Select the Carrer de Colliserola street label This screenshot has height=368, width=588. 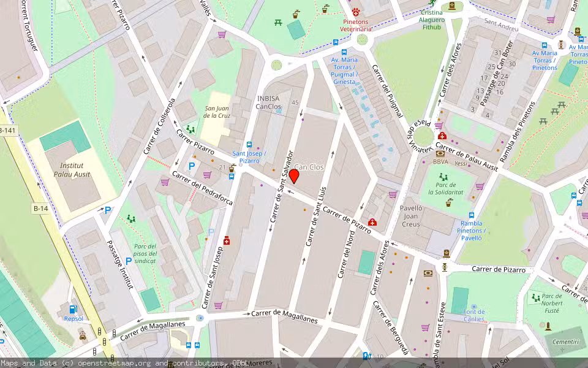159,126
